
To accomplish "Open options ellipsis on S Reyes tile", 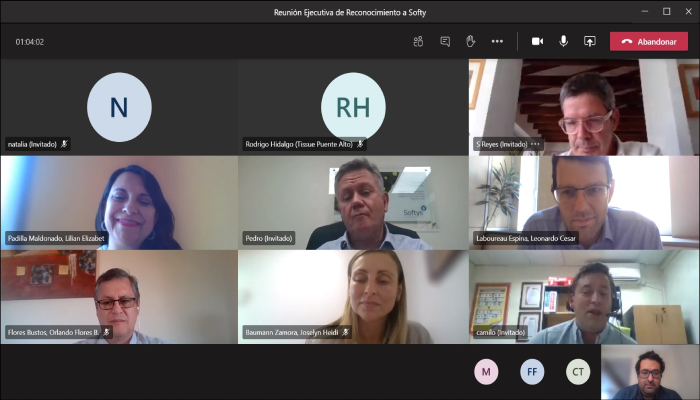I will tap(535, 144).
